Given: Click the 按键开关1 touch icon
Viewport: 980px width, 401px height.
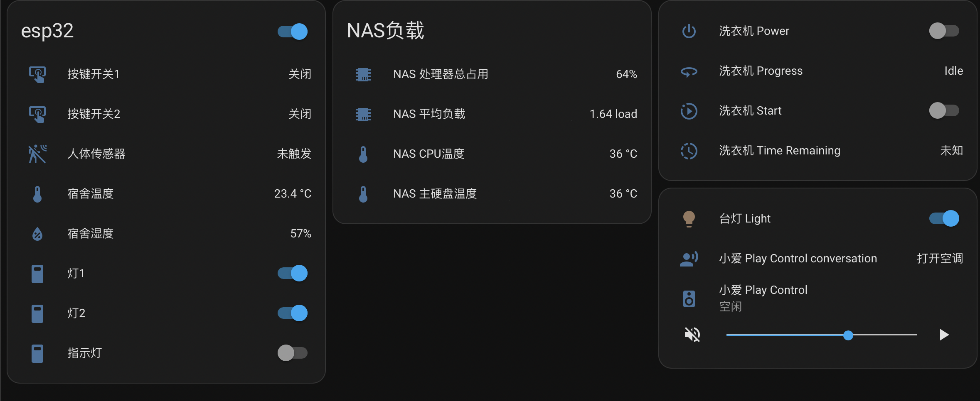Looking at the screenshot, I should point(37,74).
